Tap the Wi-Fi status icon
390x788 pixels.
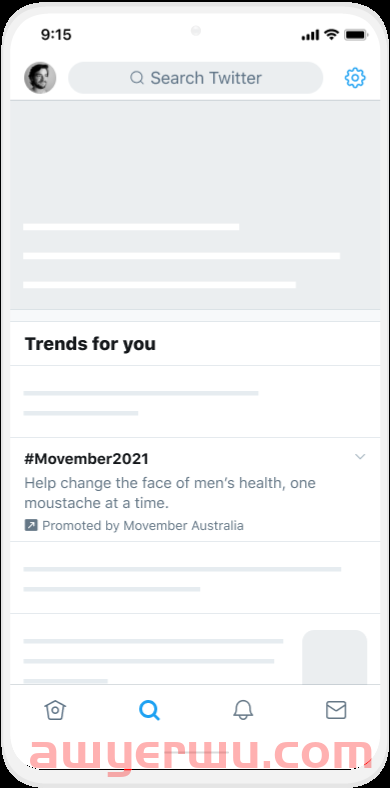[331, 35]
